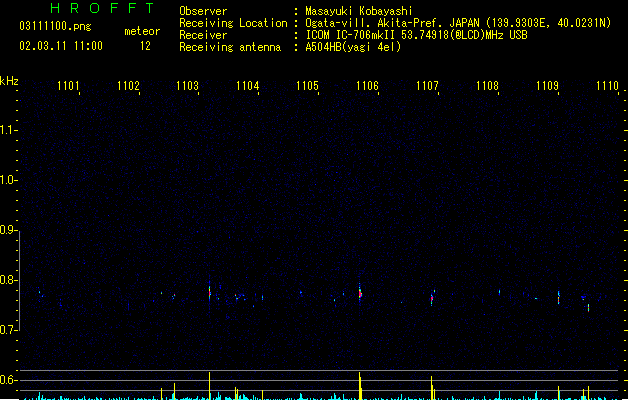Image resolution: width=629 pixels, height=400 pixels.
Task: Click the tallest yellow spike after 1103
Action: coord(209,386)
